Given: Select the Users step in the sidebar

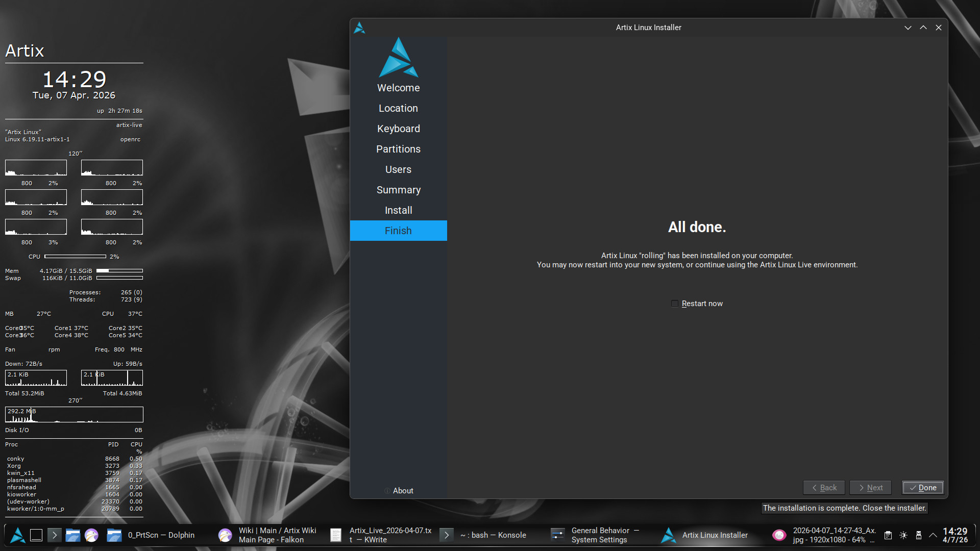Looking at the screenshot, I should click(399, 169).
